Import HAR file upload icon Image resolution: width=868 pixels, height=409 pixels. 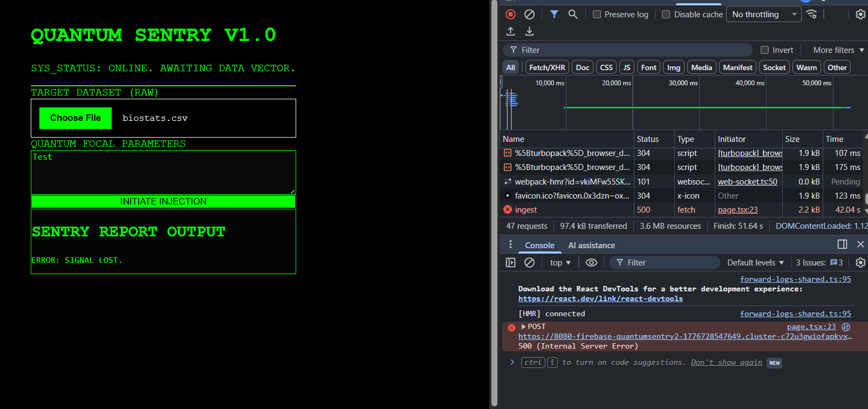(510, 31)
